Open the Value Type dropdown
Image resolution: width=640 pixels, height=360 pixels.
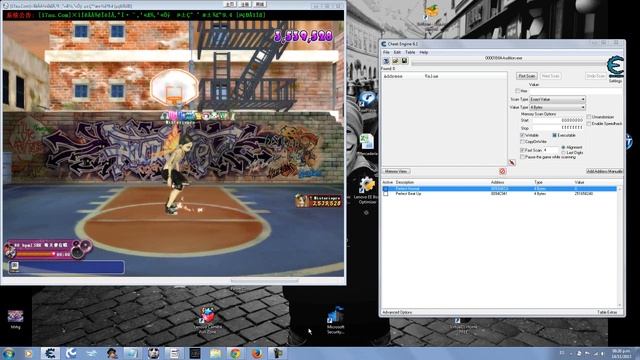point(558,107)
